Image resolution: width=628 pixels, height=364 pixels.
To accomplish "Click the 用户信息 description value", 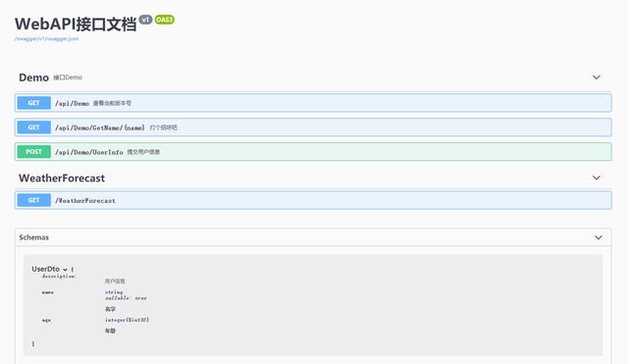I will [115, 282].
